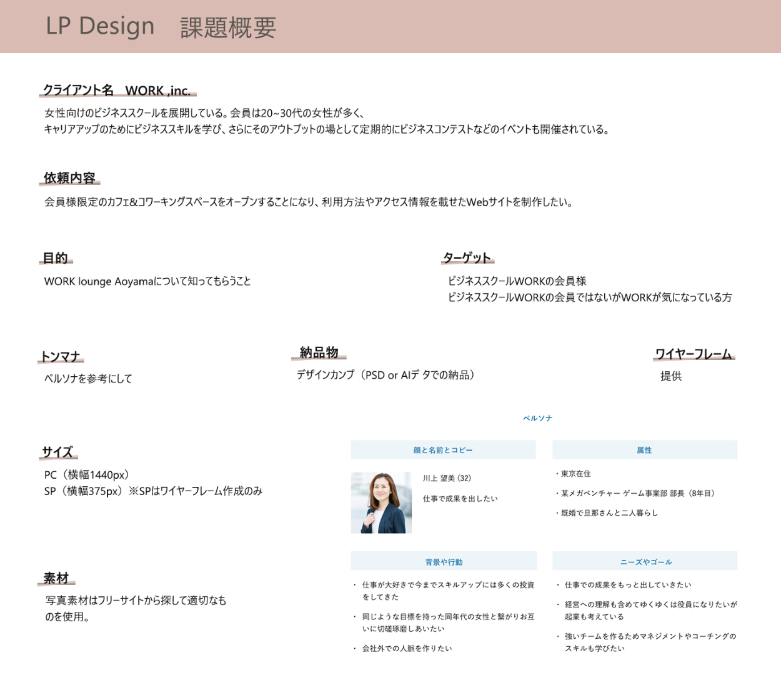
Task: Click the persona portrait photo of 川上 望美
Action: (x=381, y=502)
